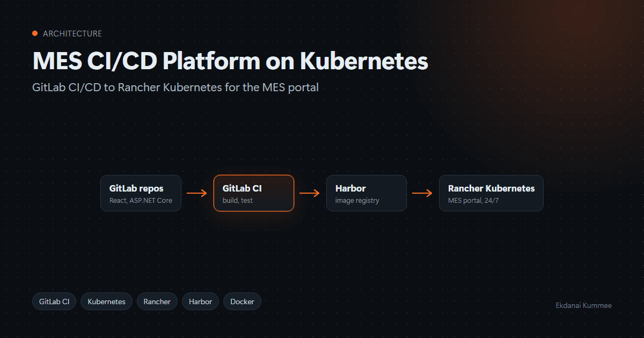
Task: Click the 'build, test' caption
Action: click(237, 201)
